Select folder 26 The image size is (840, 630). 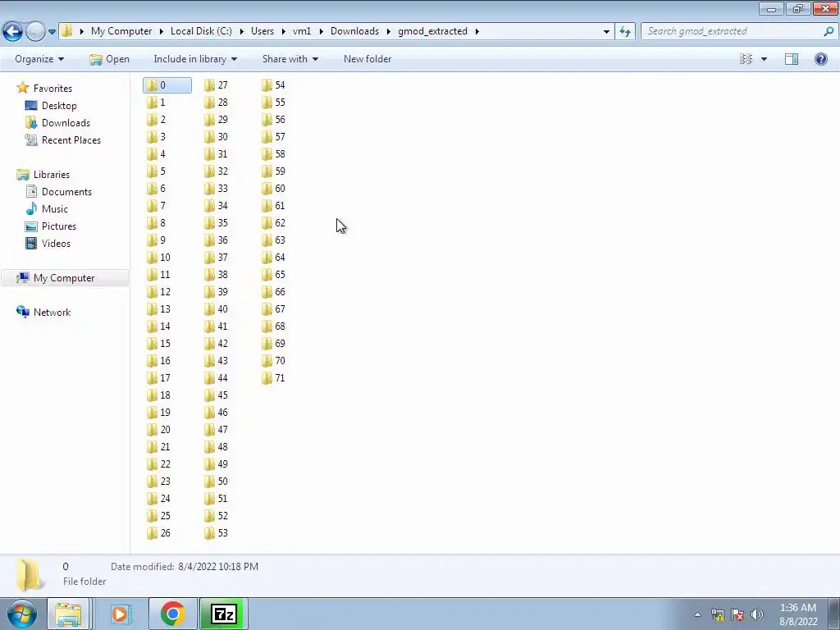click(x=158, y=533)
